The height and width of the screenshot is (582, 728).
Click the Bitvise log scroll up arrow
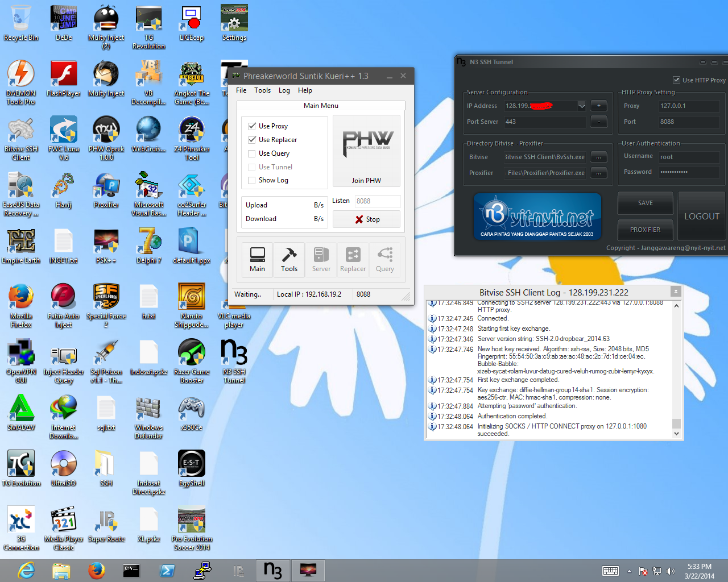pos(676,306)
